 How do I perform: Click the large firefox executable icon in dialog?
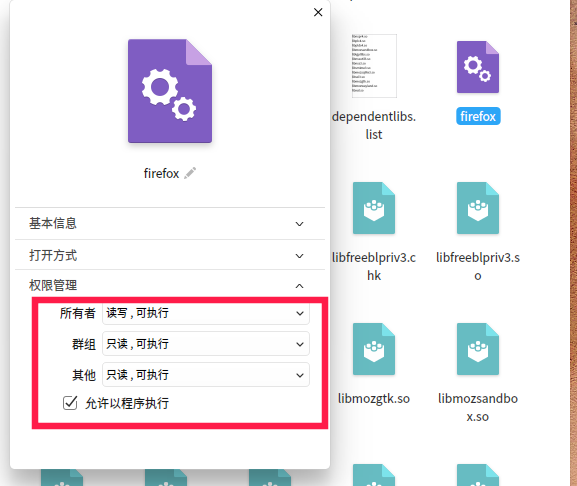click(170, 91)
